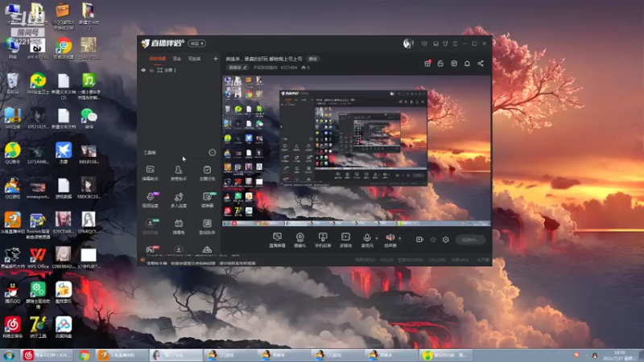Click the stream preview canvas
Image resolution: width=644 pixels, height=362 pixels.
357,150
